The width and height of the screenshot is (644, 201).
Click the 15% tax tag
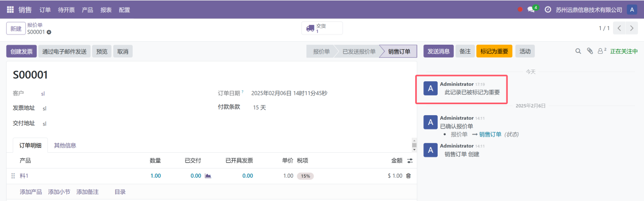pos(305,176)
